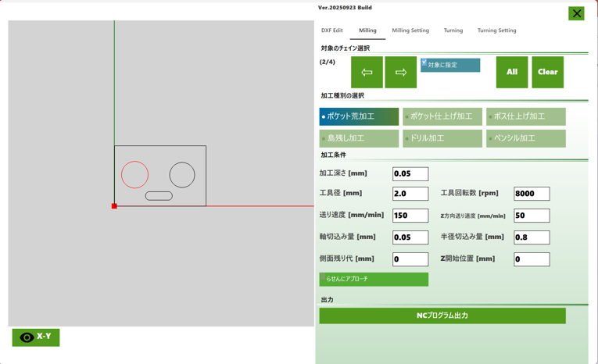Choose the ドリル加工 machining type
The height and width of the screenshot is (364, 598).
[442, 138]
